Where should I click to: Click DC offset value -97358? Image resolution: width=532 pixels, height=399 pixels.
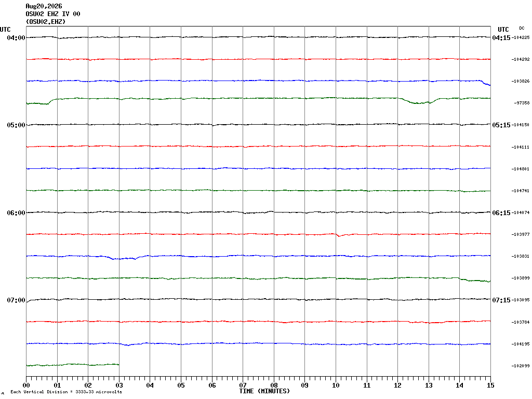(x=522, y=103)
